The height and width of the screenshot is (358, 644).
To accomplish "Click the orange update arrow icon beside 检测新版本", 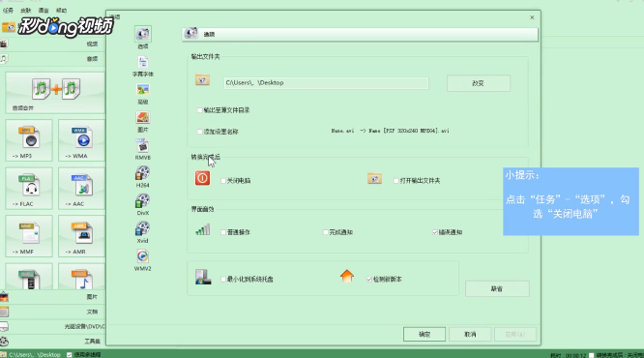I will pyautogui.click(x=347, y=276).
